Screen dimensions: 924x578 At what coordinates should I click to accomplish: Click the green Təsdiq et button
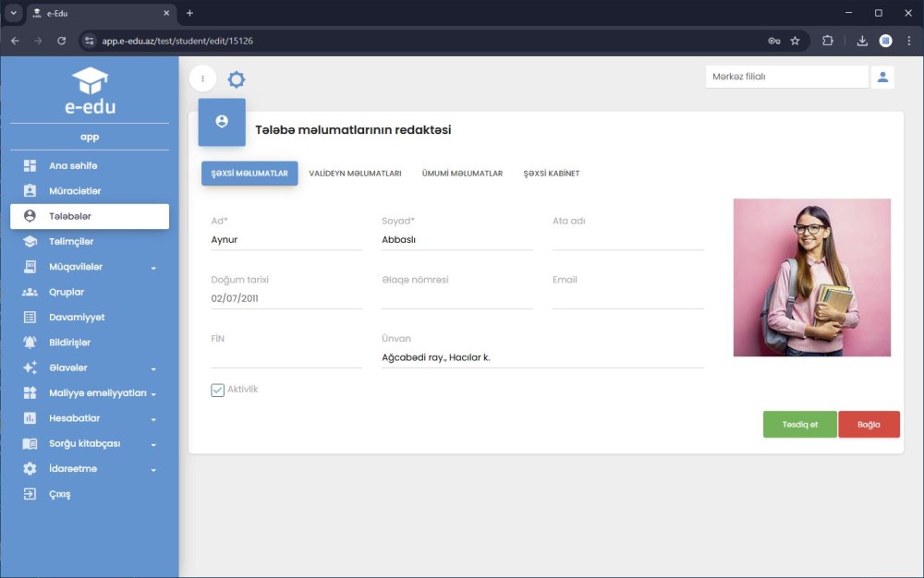pos(799,424)
